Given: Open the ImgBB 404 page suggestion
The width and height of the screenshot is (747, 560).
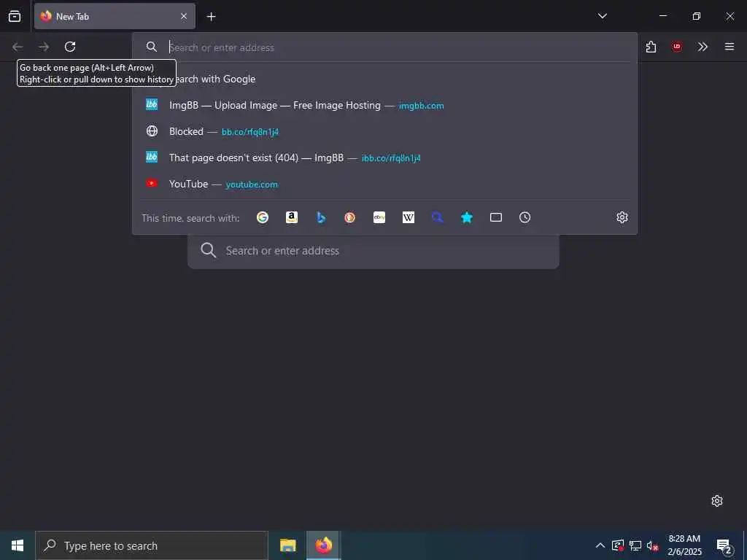Looking at the screenshot, I should [x=384, y=157].
